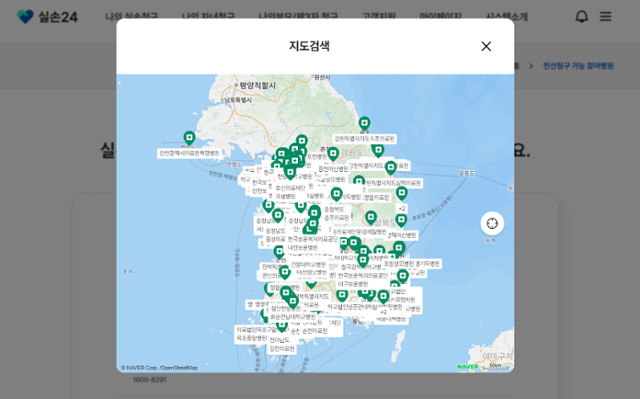Viewport: 640px width, 399px height.
Task: Select the 문경제일병원 map pin
Action: click(x=371, y=218)
